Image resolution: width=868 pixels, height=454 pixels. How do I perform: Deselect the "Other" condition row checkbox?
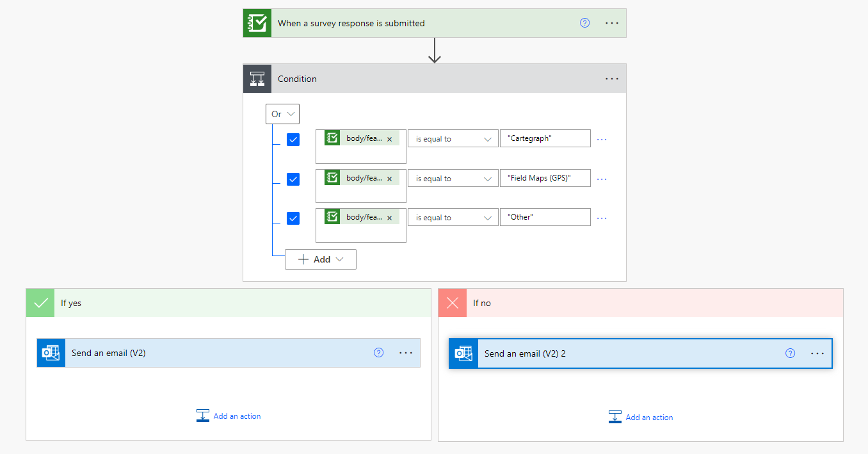click(293, 218)
